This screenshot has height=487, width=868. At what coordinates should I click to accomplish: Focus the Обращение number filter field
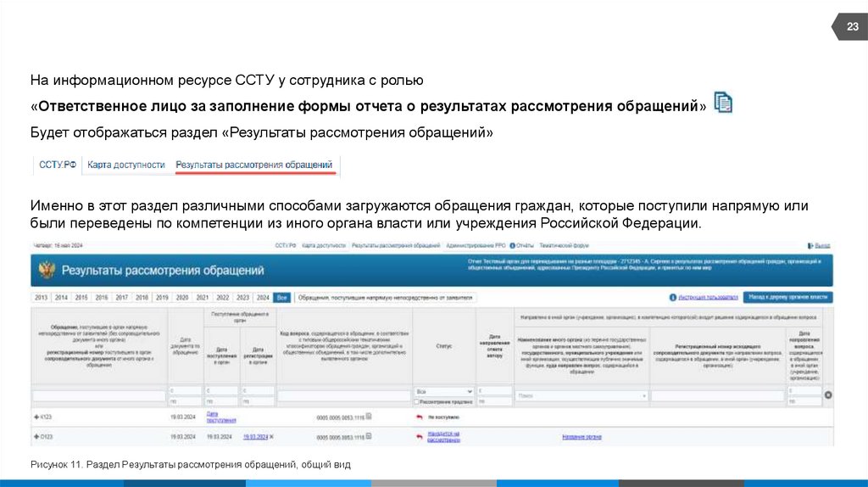(x=99, y=395)
